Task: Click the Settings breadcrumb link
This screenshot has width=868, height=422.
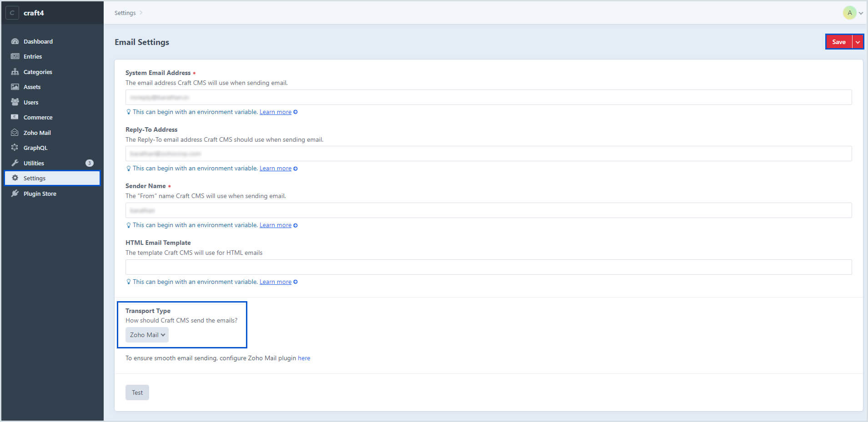Action: click(x=125, y=13)
